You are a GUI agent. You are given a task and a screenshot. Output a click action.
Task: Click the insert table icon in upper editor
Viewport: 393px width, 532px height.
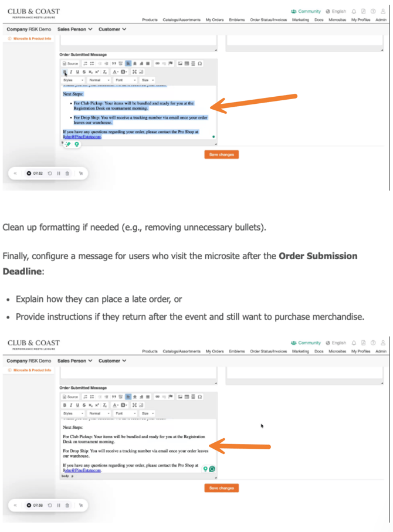[x=187, y=63]
